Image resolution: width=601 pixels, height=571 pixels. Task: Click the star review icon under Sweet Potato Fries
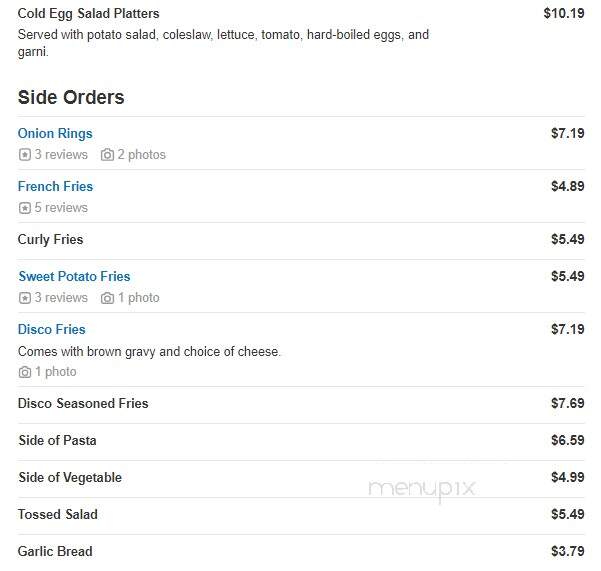(x=25, y=298)
